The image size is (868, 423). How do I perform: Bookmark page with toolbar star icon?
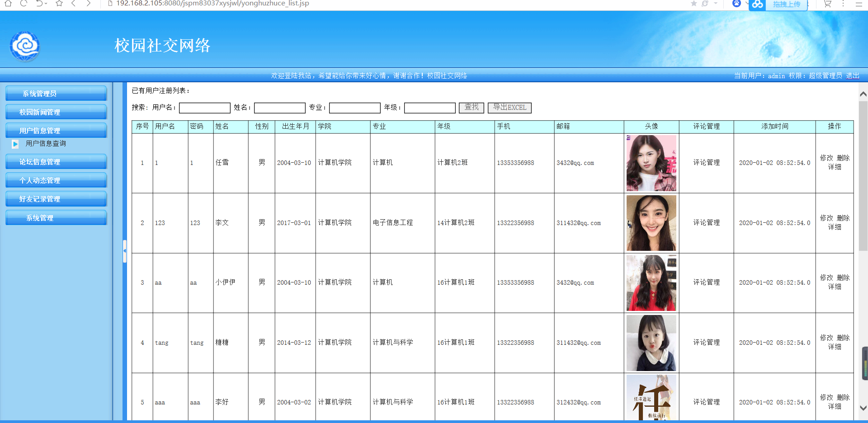pyautogui.click(x=59, y=3)
